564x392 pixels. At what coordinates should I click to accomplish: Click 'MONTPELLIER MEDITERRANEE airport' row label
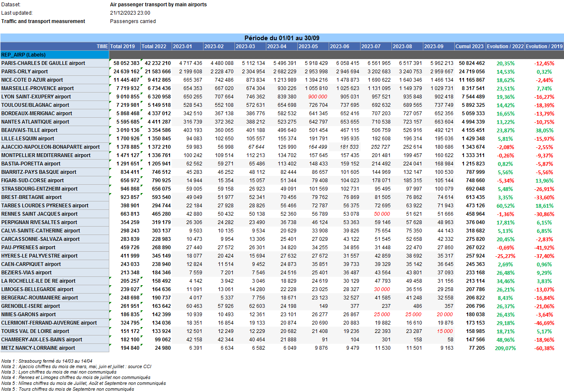click(54, 155)
